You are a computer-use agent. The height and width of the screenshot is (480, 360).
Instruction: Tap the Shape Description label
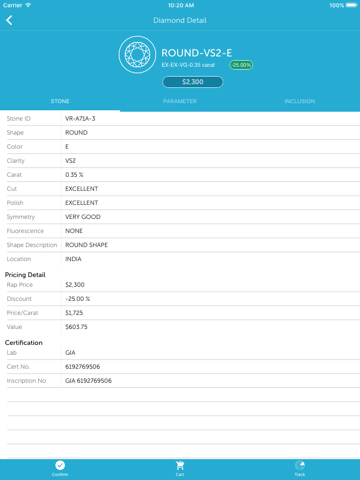pos(32,245)
